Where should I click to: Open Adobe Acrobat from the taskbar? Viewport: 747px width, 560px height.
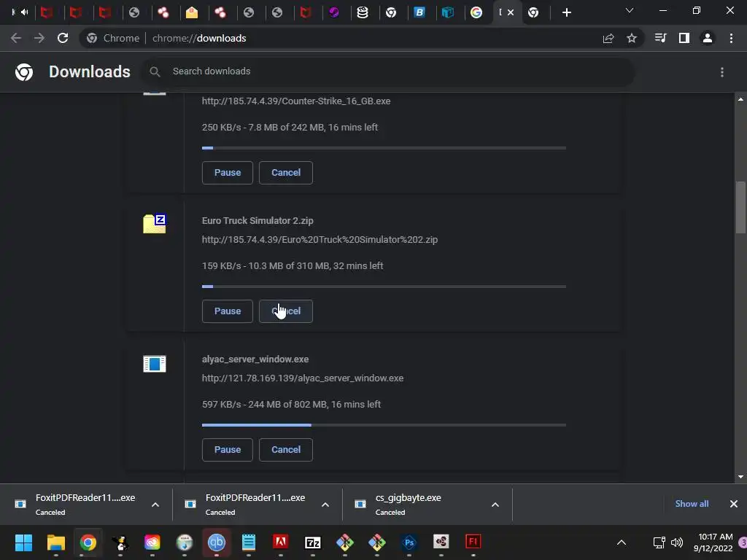click(281, 542)
